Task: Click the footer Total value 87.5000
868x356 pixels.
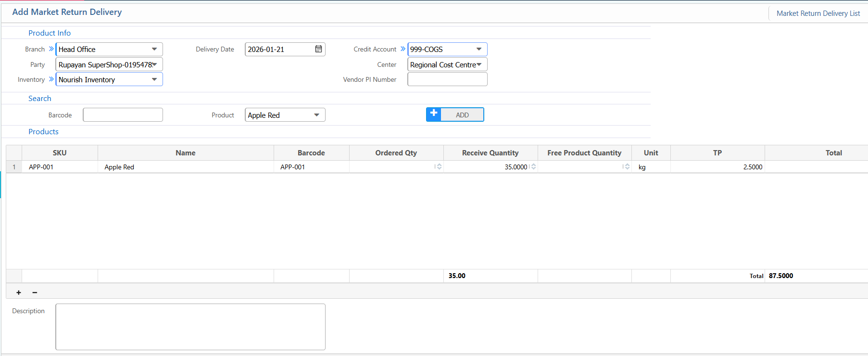Action: click(x=781, y=276)
